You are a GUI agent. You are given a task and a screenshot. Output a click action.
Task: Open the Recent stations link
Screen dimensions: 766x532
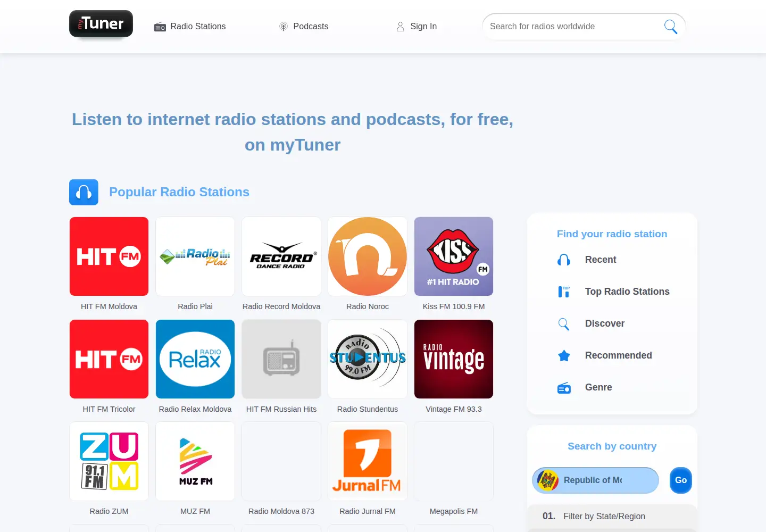[x=601, y=260]
